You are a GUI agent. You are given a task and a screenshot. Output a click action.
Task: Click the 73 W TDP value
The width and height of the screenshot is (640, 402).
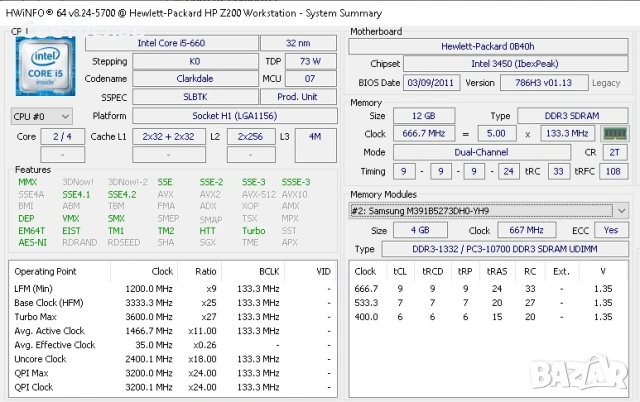click(310, 62)
